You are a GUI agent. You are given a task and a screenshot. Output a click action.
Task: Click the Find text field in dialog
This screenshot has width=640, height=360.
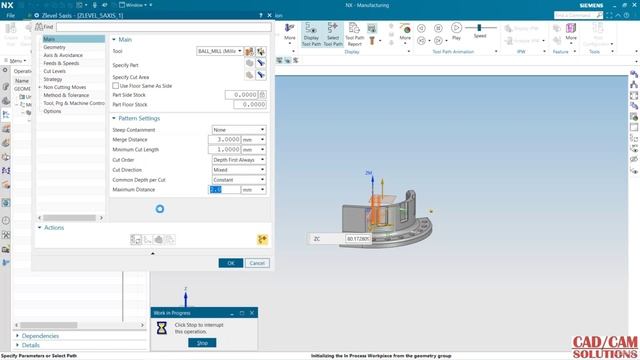164,27
